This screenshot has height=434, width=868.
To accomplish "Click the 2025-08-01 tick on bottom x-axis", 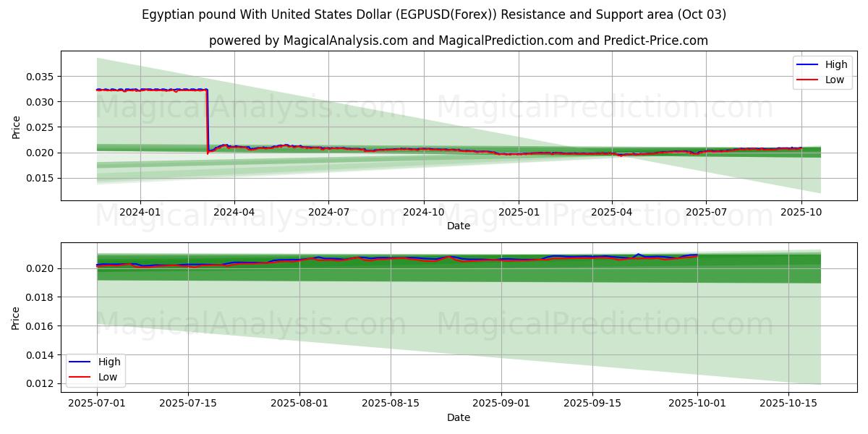I will (x=299, y=403).
